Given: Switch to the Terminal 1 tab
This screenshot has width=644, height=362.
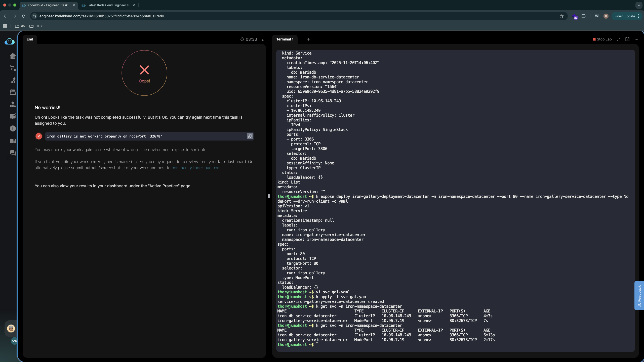Looking at the screenshot, I should point(285,39).
